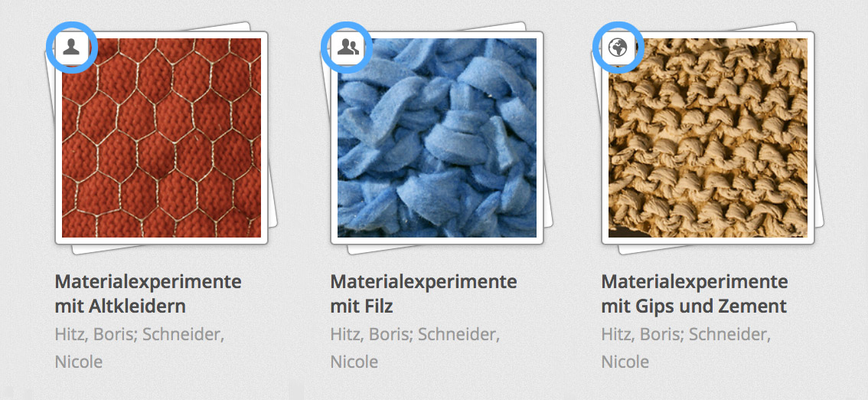Image resolution: width=868 pixels, height=400 pixels.
Task: Open Materialexperimente mit Gips und Zement title
Action: (x=694, y=293)
